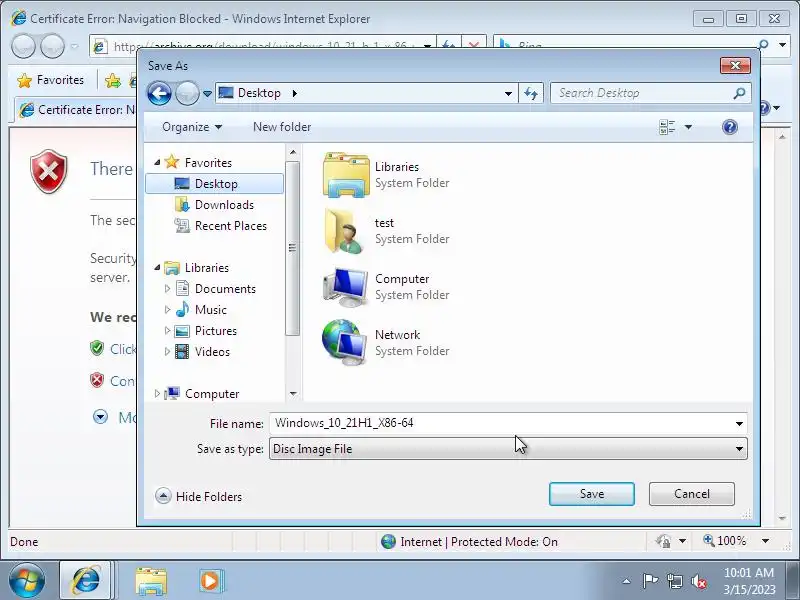Click the Back arrow in Save As dialog
The image size is (800, 600).
point(159,93)
